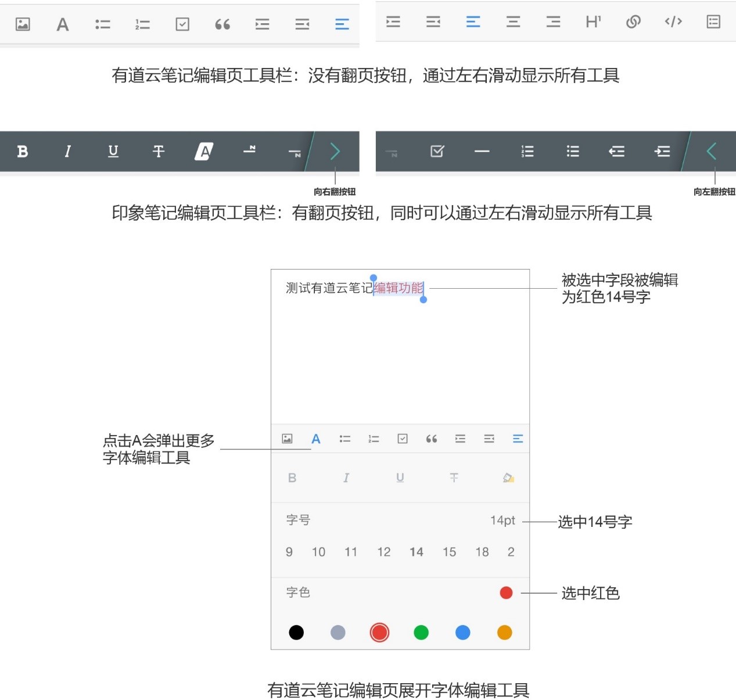Pick the green font color swatch
The image size is (736, 700).
click(x=421, y=633)
